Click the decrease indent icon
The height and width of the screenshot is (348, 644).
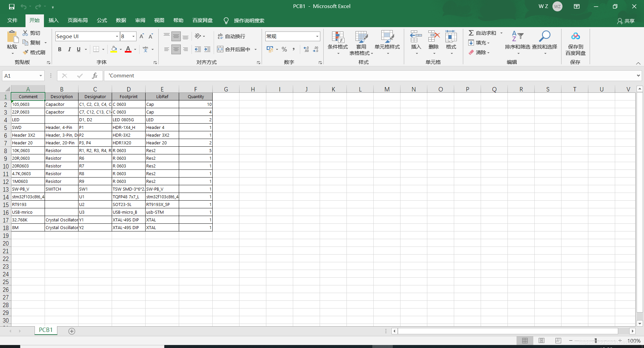tap(198, 49)
